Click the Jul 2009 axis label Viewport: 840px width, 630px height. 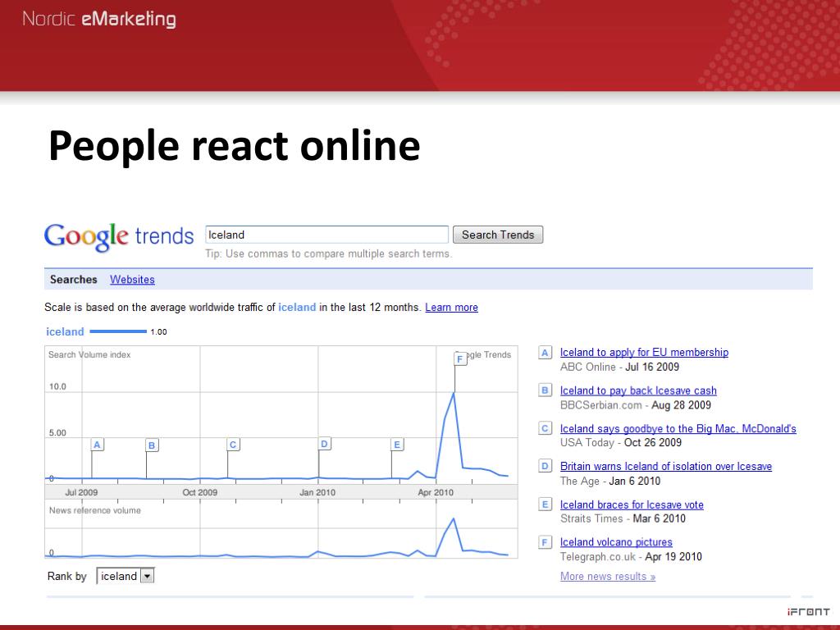81,492
